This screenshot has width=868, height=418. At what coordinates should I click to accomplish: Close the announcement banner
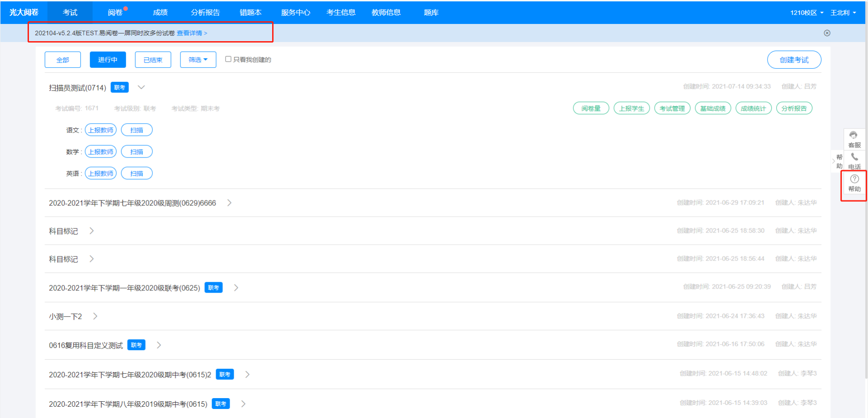tap(827, 33)
